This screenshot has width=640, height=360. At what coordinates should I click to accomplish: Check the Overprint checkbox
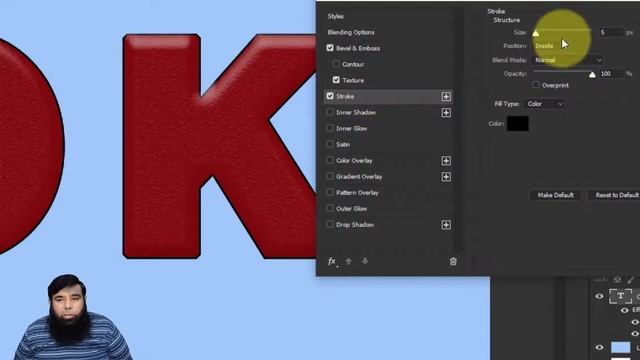(536, 85)
